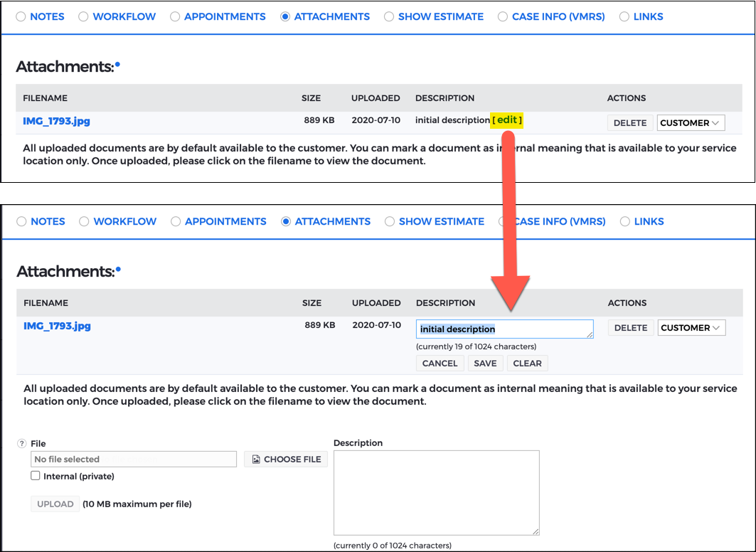This screenshot has height=552, width=756.
Task: Click '(currently 0 of 1024 characters)' text
Action: [393, 546]
